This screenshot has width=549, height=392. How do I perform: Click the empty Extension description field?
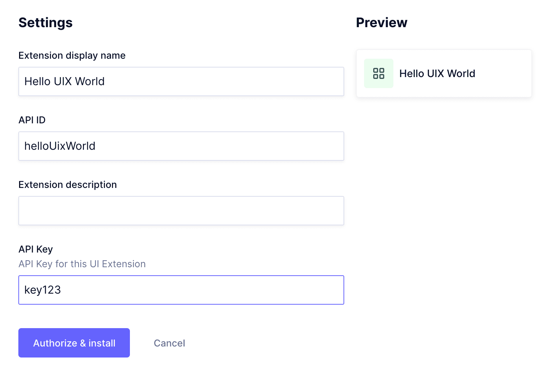point(181,210)
